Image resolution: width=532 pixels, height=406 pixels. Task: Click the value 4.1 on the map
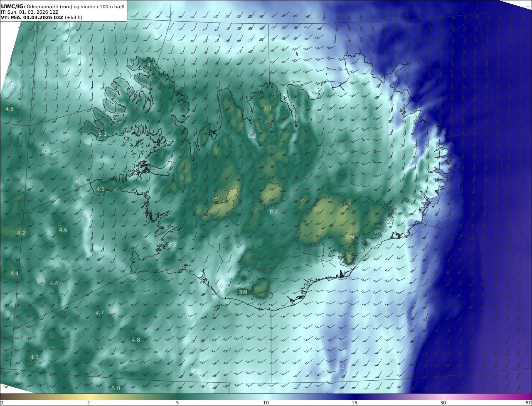(x=100, y=189)
